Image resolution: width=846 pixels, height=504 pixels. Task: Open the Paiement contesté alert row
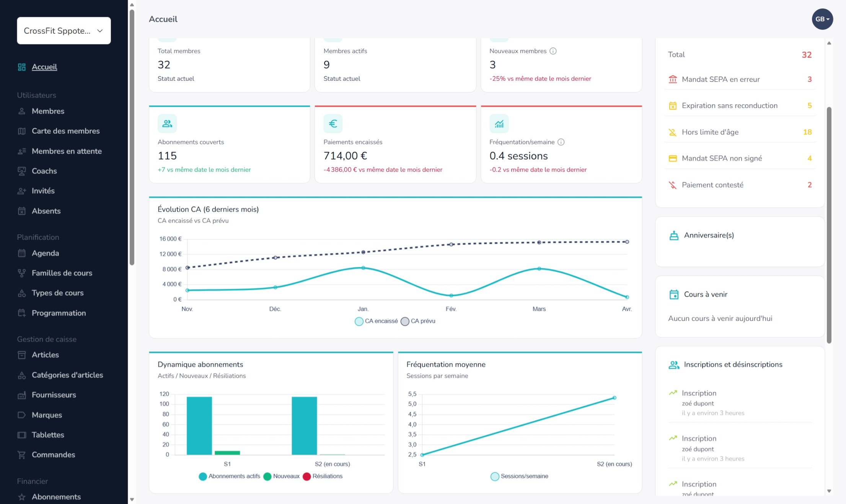click(x=740, y=185)
